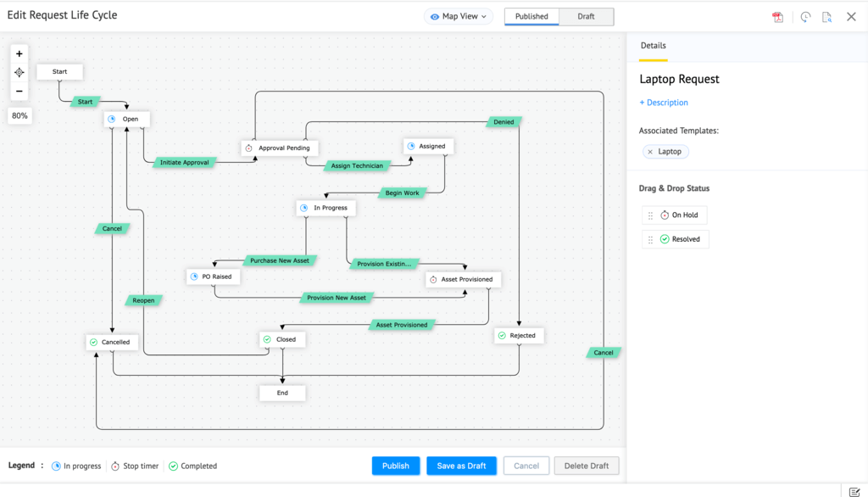Switch to the Published version
The height and width of the screenshot is (497, 868).
pos(531,17)
